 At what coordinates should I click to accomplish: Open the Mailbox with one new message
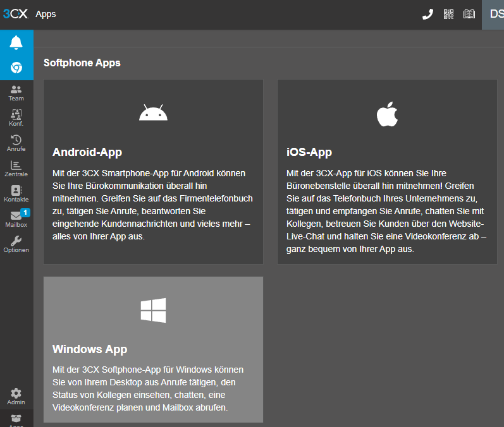point(16,219)
